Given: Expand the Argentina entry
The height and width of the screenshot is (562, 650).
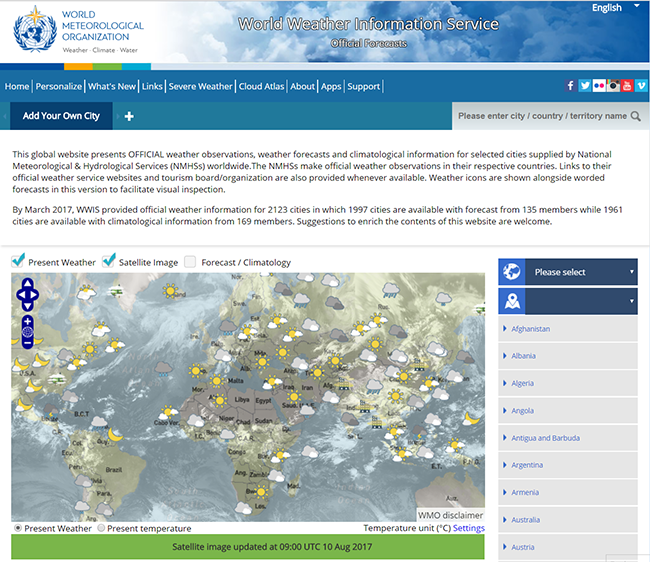Looking at the screenshot, I should (x=568, y=465).
